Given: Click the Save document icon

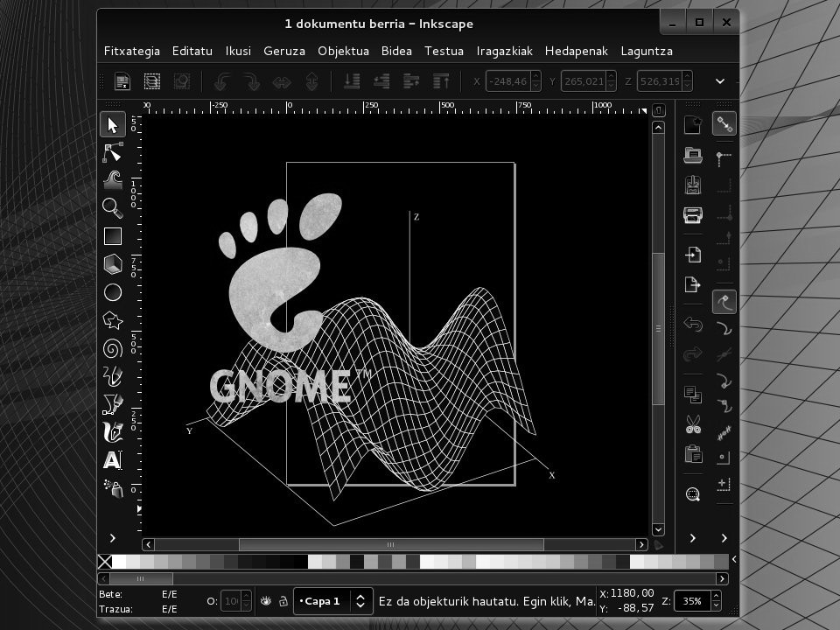Looking at the screenshot, I should pos(693,185).
